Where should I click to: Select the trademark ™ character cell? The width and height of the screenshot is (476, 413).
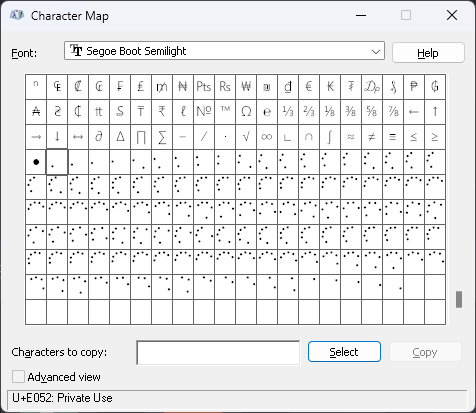click(225, 112)
